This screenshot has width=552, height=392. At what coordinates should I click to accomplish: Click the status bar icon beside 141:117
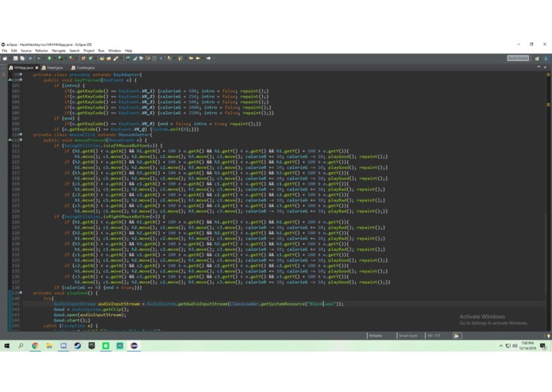(457, 336)
